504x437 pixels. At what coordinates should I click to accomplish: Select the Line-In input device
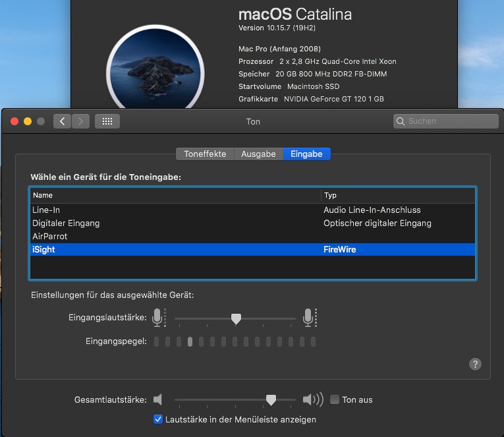click(252, 210)
